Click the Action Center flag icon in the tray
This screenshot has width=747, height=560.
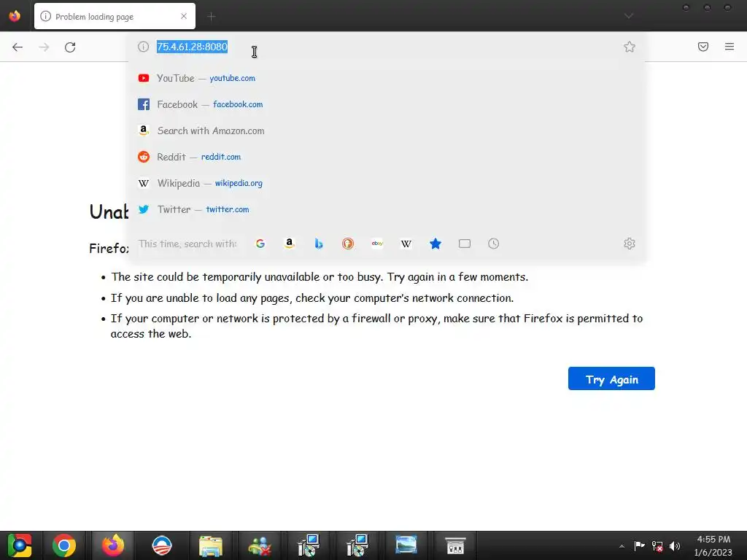(x=639, y=546)
